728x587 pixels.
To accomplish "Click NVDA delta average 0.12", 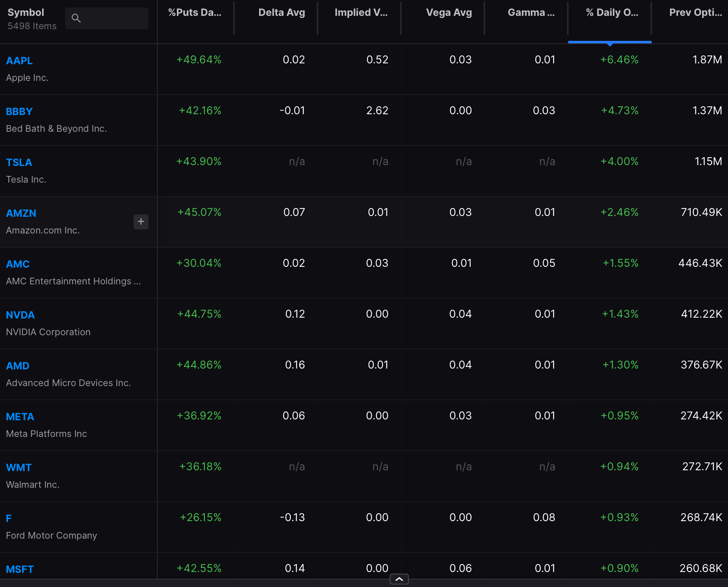I will tap(295, 314).
